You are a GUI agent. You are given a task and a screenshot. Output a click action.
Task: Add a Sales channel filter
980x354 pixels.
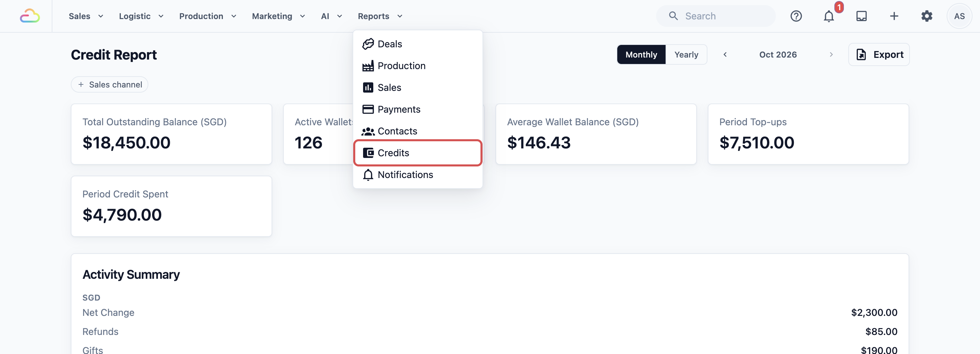[x=110, y=84]
